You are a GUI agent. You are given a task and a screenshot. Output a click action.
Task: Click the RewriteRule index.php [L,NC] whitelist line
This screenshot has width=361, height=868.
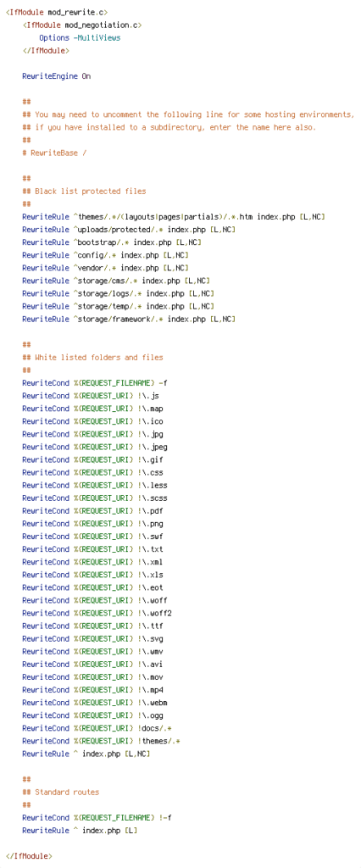(x=86, y=754)
